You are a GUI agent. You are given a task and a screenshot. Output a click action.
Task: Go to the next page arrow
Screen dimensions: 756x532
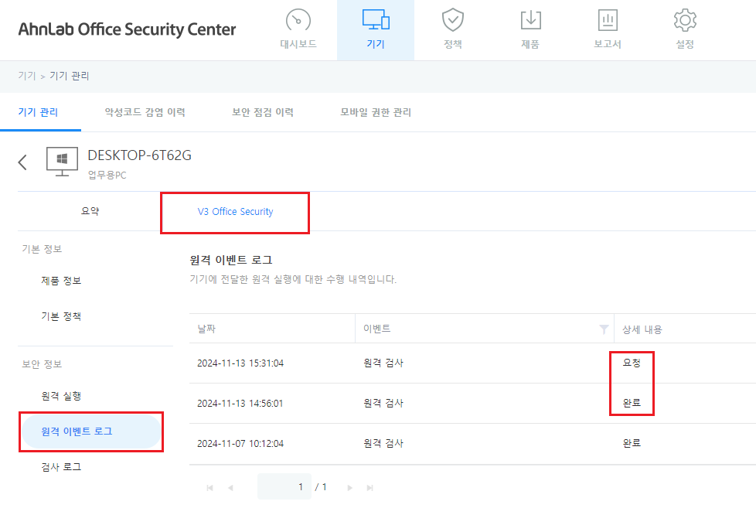coord(350,488)
